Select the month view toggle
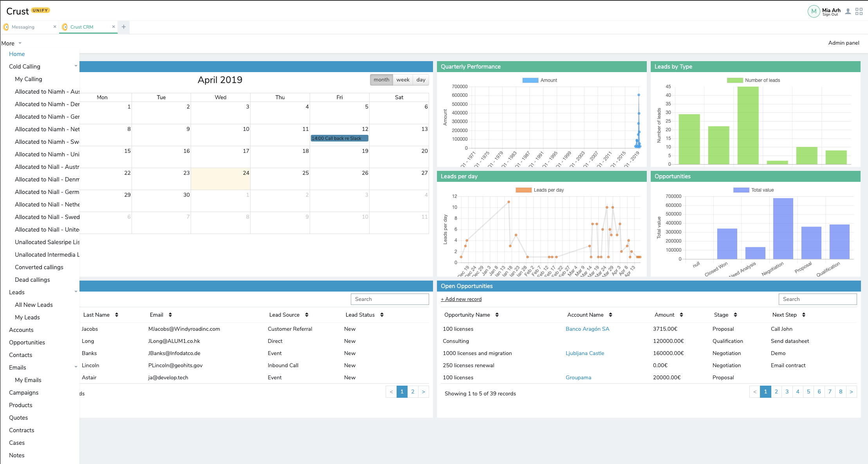868x464 pixels. pyautogui.click(x=381, y=80)
